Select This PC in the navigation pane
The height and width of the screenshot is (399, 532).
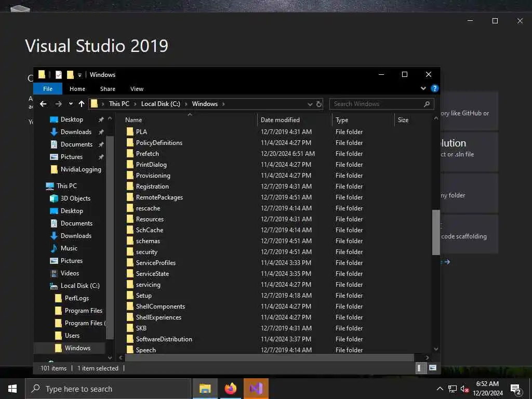[x=66, y=186]
